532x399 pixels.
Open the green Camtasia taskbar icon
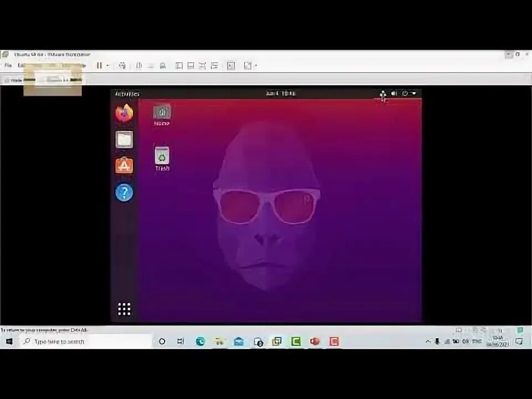point(296,341)
